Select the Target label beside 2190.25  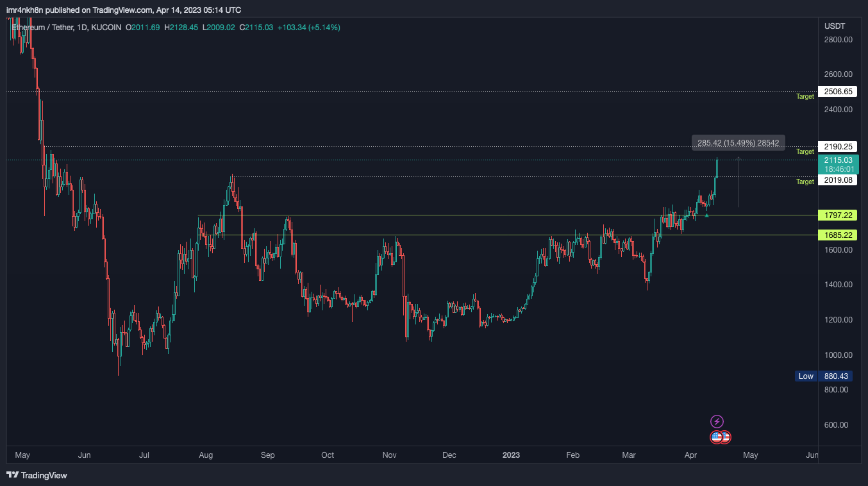(805, 151)
